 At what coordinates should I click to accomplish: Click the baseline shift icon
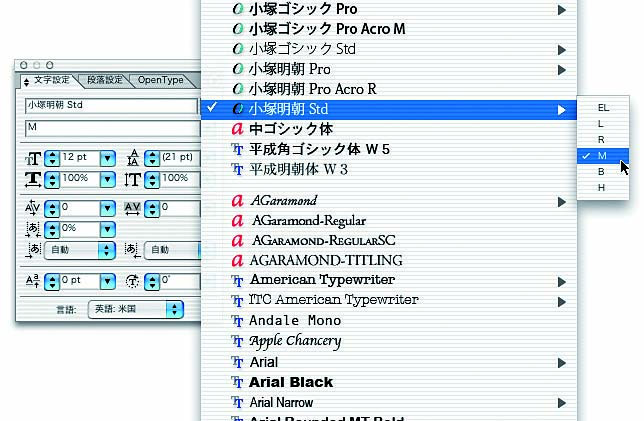(x=33, y=281)
